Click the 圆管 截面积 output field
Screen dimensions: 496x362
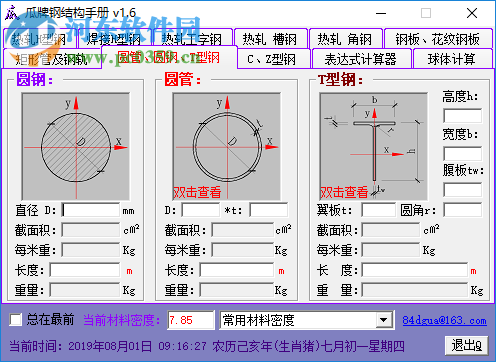tap(243, 230)
